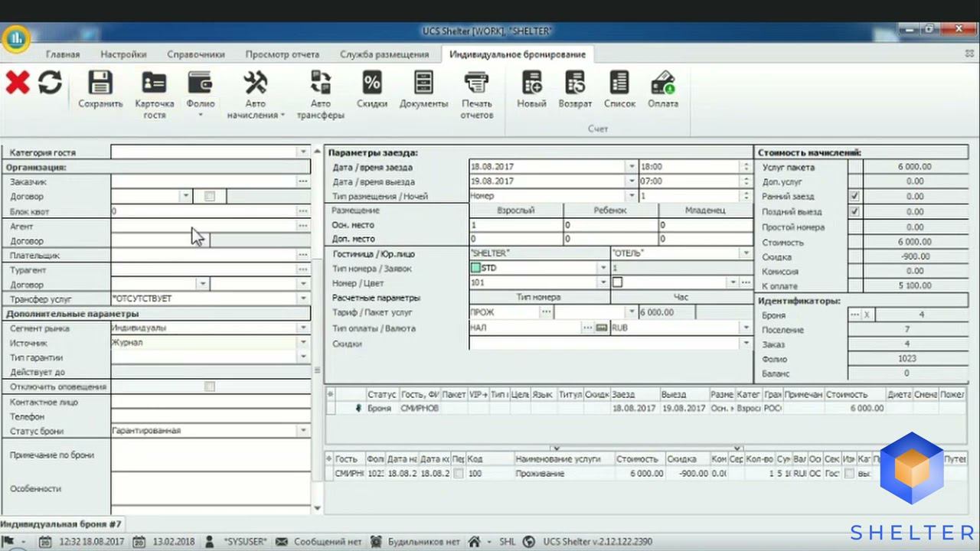Click the Цвет color swatch box

tap(617, 282)
